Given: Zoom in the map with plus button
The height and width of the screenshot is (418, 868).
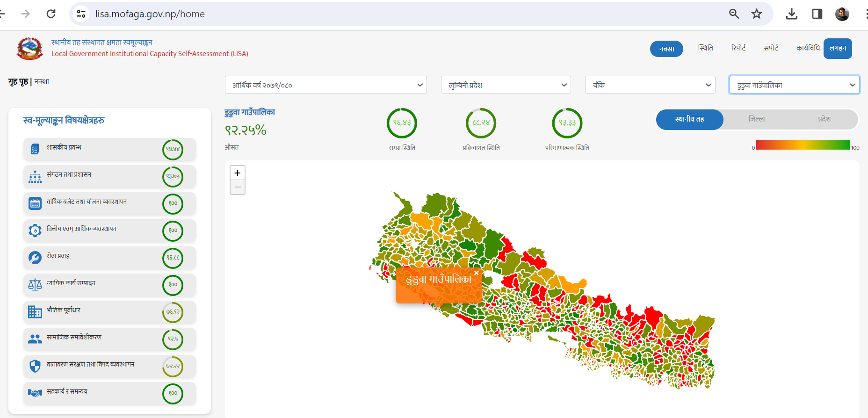Looking at the screenshot, I should click(238, 173).
